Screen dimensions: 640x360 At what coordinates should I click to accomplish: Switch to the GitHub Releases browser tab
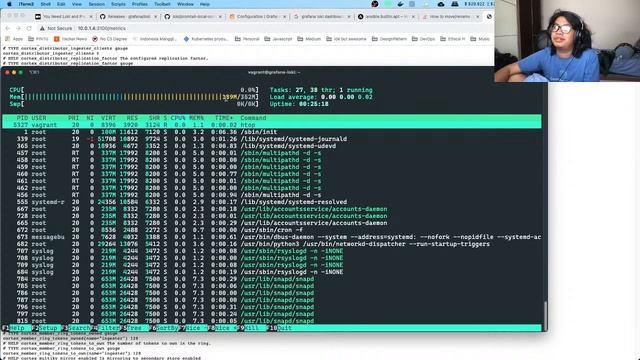pos(128,17)
